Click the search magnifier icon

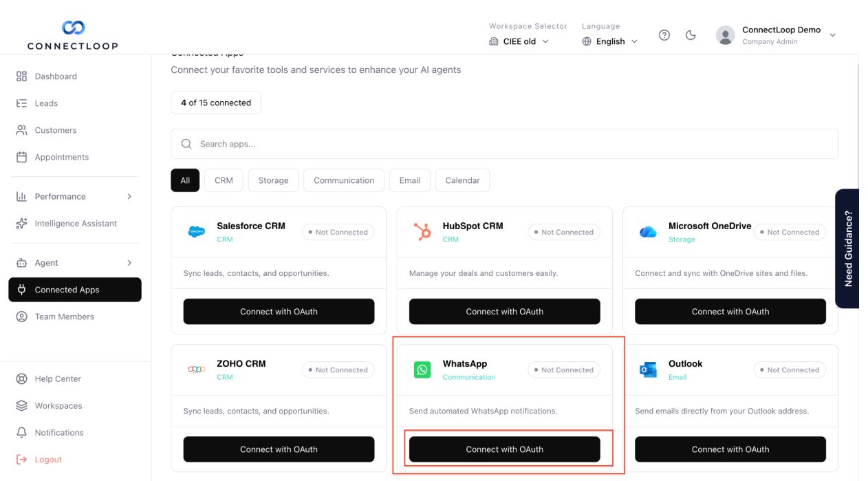(186, 144)
